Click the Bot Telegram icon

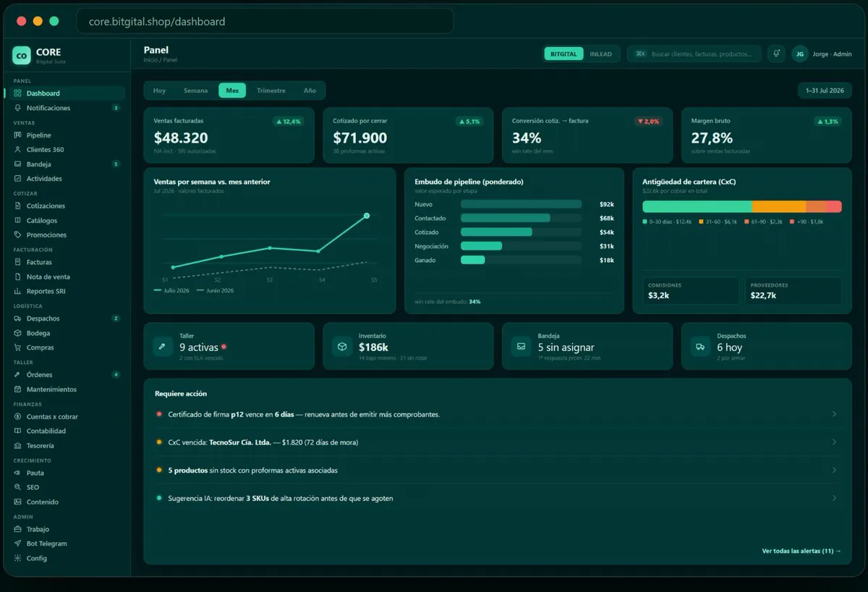pos(18,544)
